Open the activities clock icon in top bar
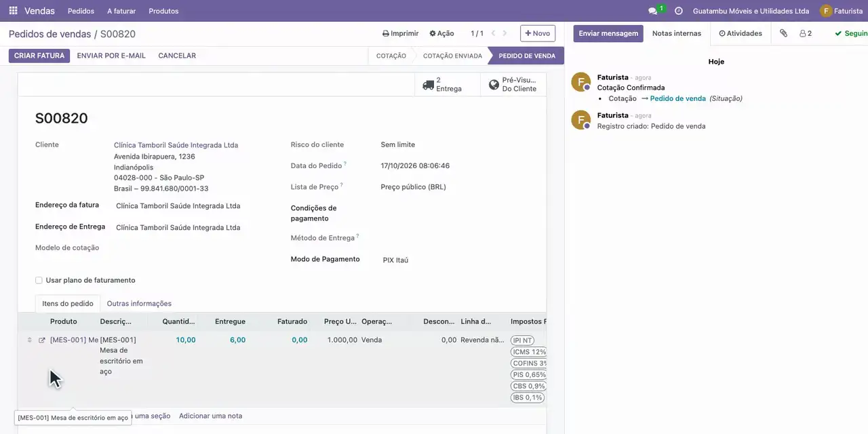 (x=678, y=11)
